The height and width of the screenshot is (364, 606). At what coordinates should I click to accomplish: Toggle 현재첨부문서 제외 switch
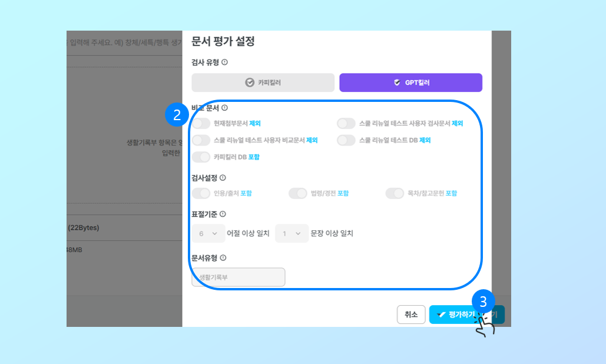pyautogui.click(x=201, y=123)
